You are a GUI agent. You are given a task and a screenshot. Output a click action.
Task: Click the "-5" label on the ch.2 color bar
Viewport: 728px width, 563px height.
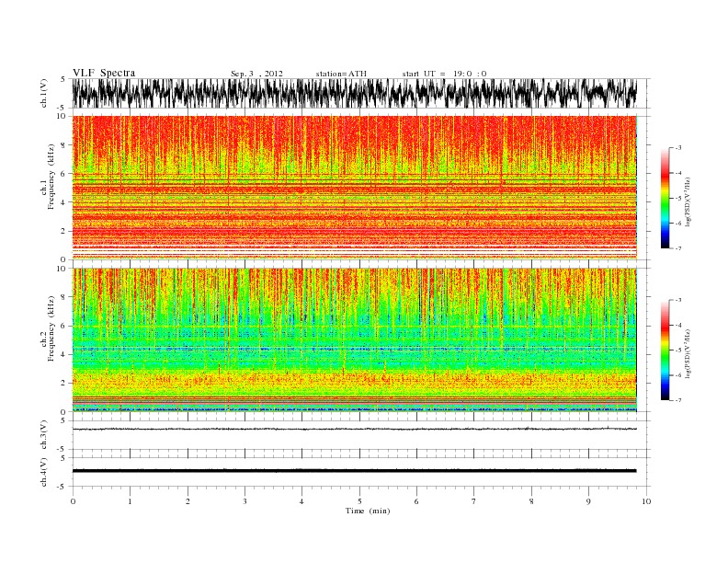tap(678, 350)
